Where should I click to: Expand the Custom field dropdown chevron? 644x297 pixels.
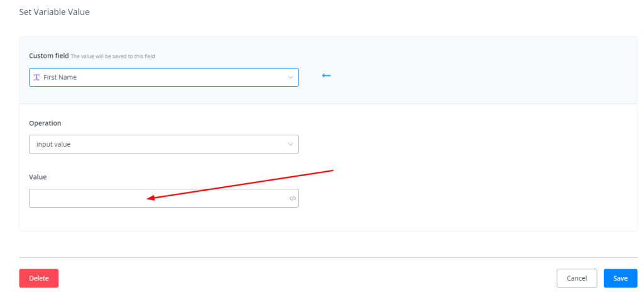click(x=291, y=77)
